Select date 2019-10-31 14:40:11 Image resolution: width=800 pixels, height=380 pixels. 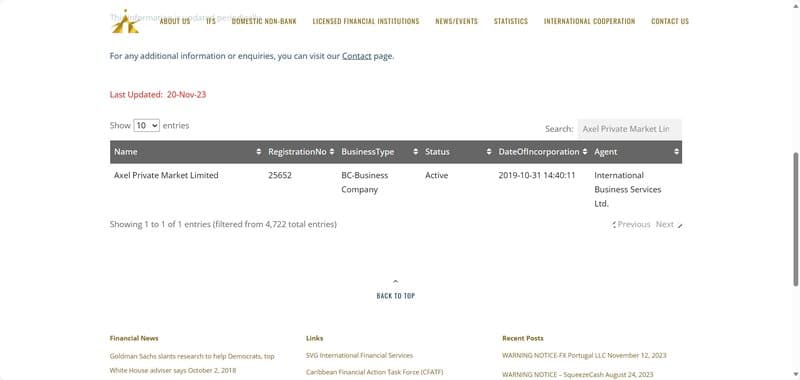click(537, 175)
